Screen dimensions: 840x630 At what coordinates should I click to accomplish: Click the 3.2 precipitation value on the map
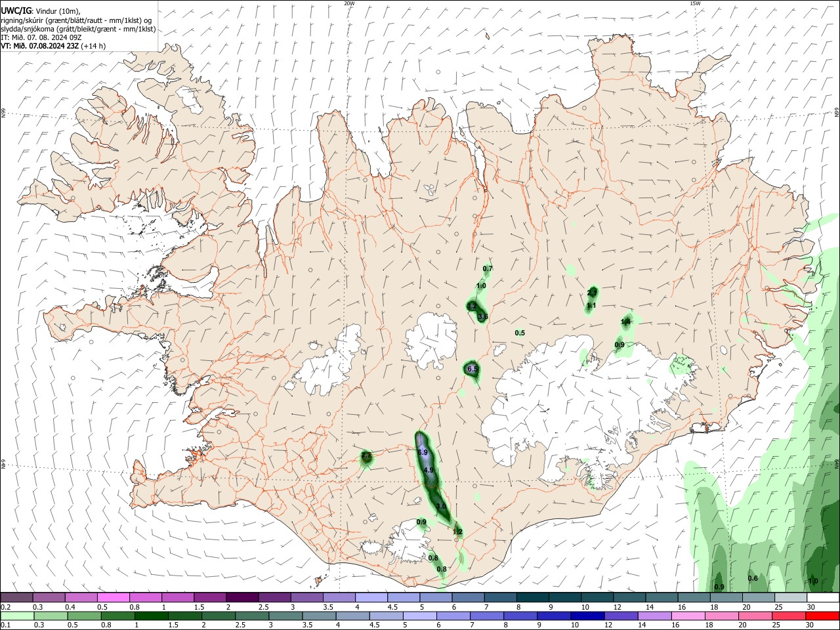coord(472,306)
